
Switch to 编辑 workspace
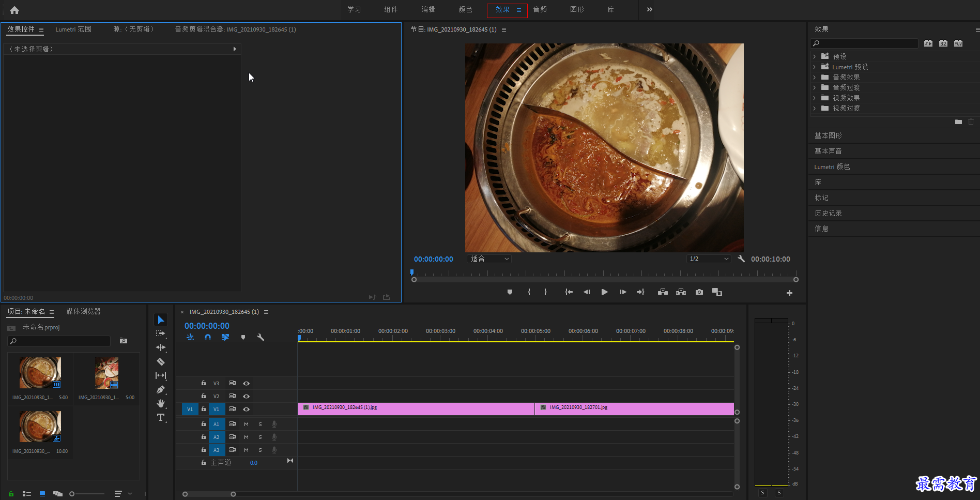[x=428, y=9]
